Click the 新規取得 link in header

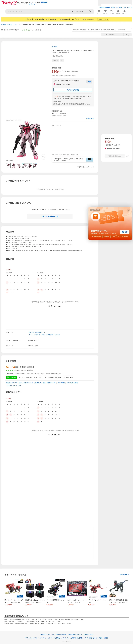[x=44, y=2]
